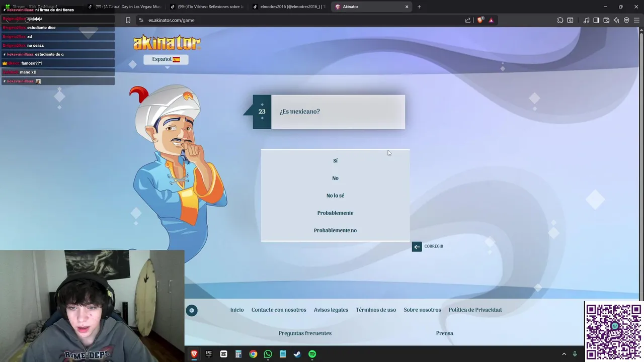Switch to the Stream Kick Dashboard tab
The image size is (644, 362).
click(42, 7)
